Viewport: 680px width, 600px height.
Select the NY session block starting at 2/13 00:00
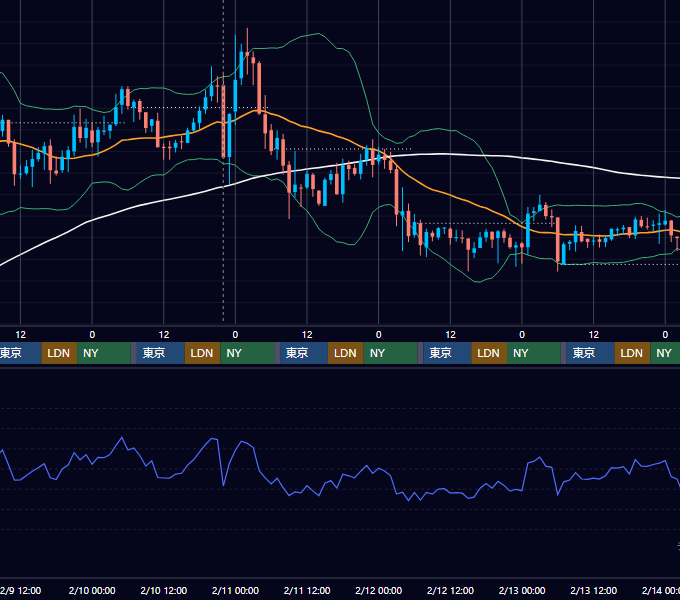534,353
